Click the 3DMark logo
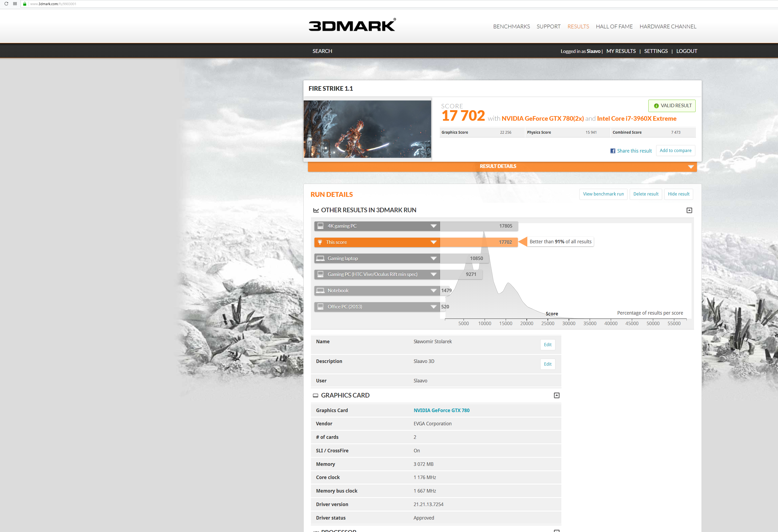 [352, 25]
